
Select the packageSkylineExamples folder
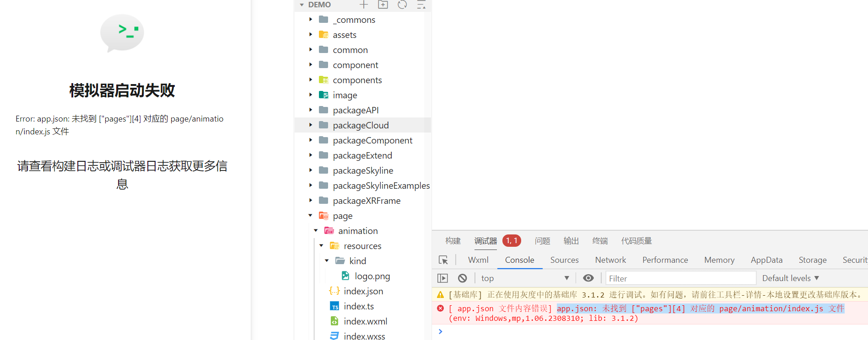(363, 186)
